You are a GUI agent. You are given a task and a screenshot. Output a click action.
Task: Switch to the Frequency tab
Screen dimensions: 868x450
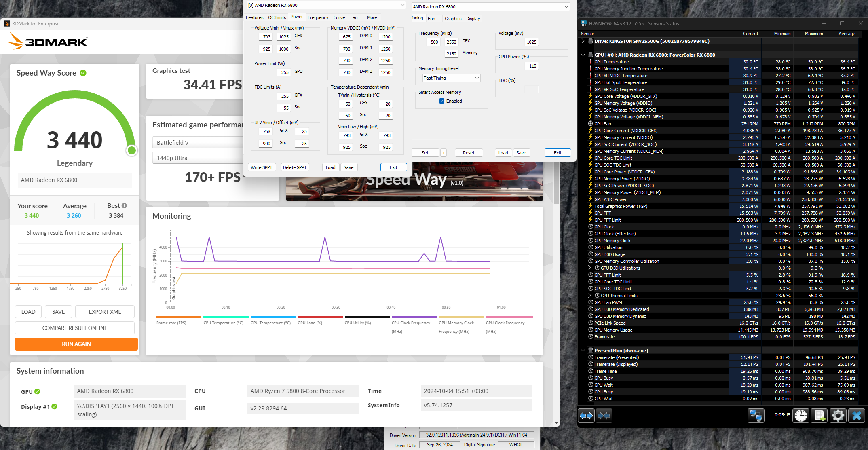pyautogui.click(x=318, y=17)
